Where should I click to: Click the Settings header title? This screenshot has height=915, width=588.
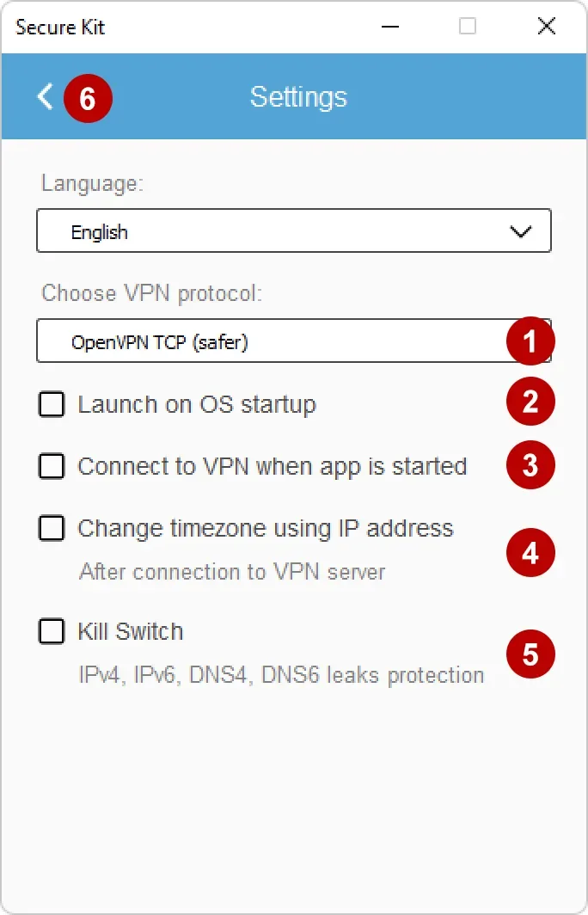297,96
